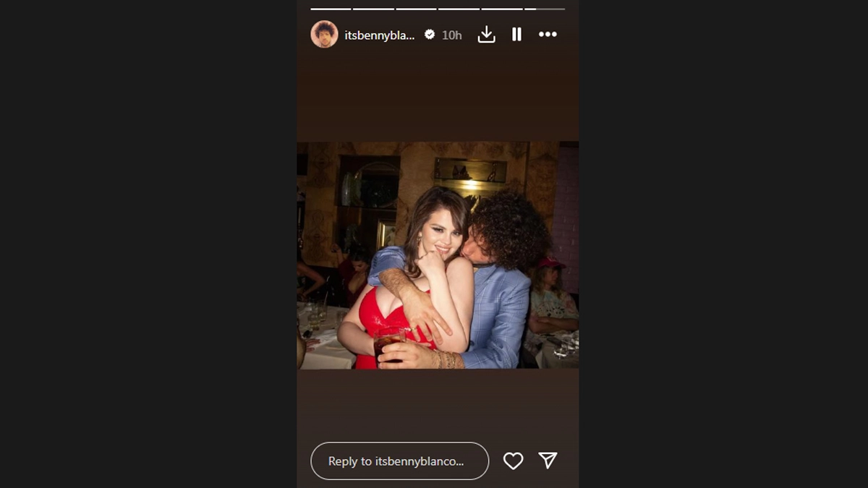Click the download story icon
This screenshot has width=868, height=488.
click(x=487, y=34)
